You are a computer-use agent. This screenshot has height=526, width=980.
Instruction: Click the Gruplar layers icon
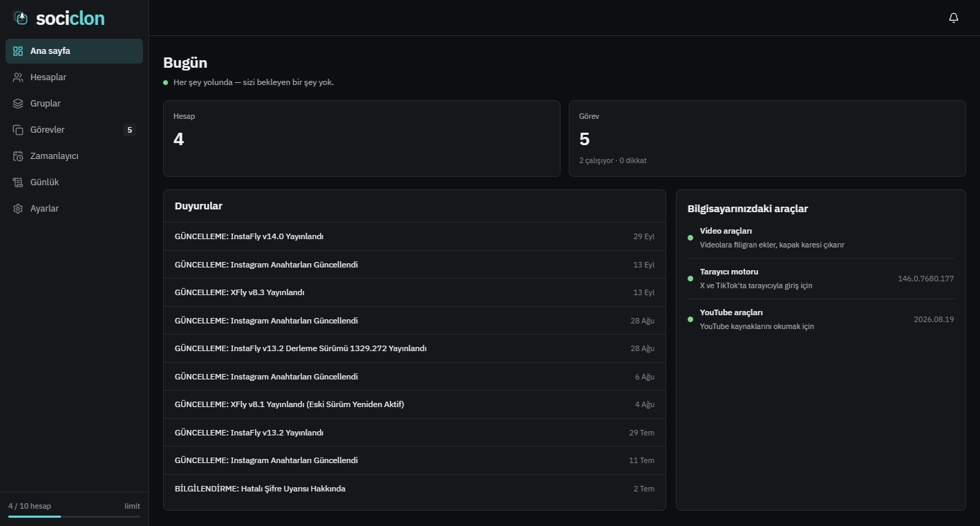(18, 104)
